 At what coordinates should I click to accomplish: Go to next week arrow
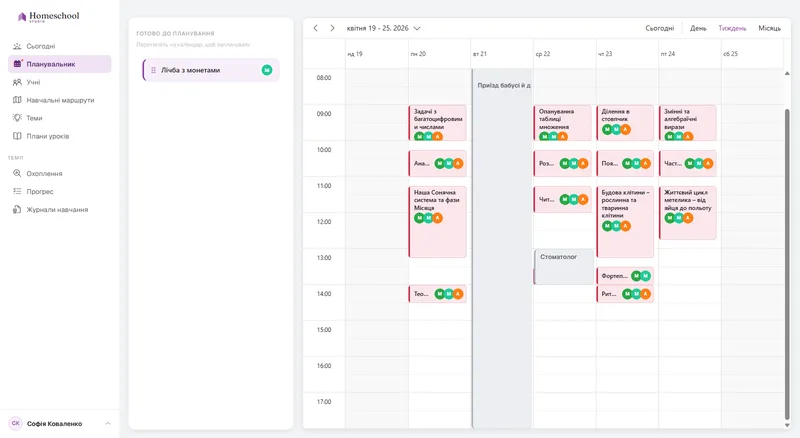332,28
